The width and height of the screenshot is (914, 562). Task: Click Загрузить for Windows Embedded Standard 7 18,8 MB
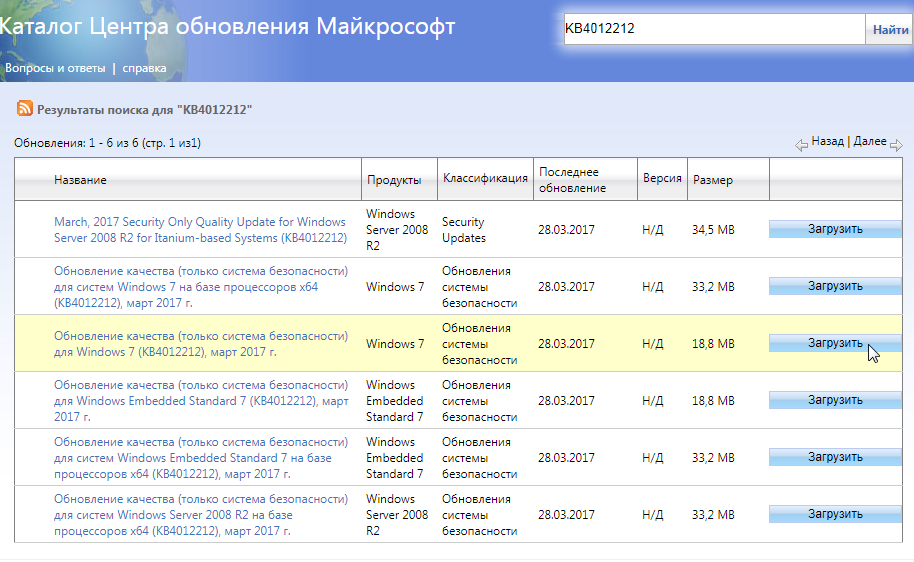[x=835, y=401]
